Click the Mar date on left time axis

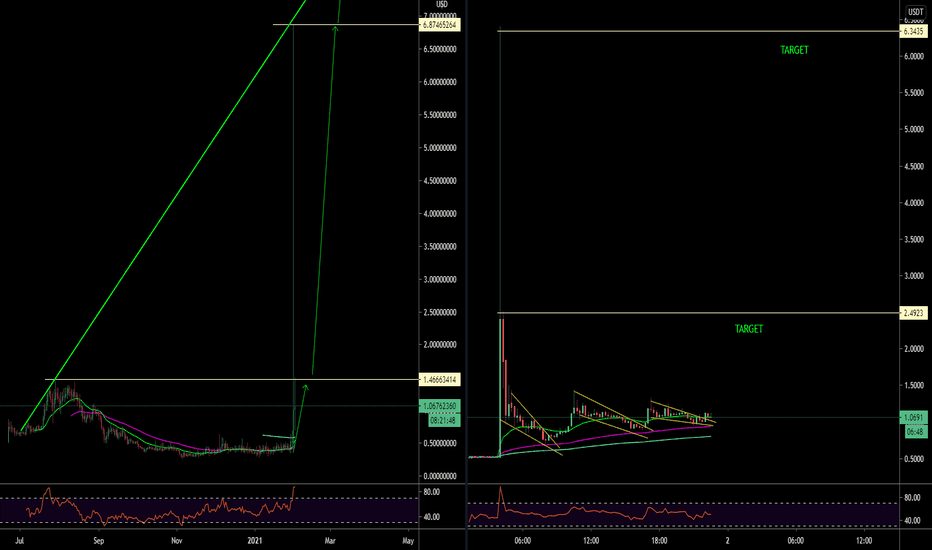point(330,540)
